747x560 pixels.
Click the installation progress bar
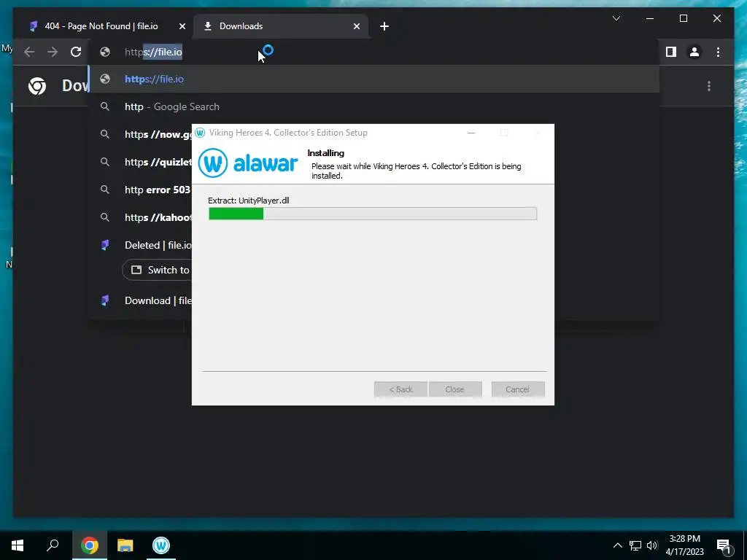click(x=373, y=214)
